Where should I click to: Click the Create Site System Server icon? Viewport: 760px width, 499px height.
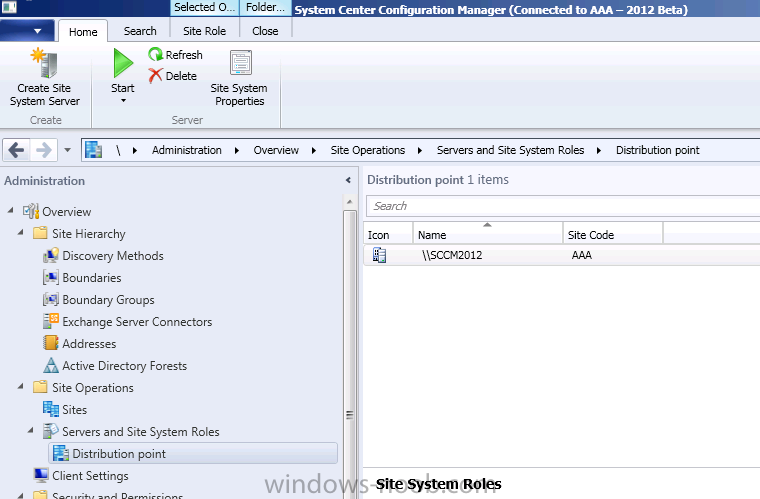[x=44, y=63]
